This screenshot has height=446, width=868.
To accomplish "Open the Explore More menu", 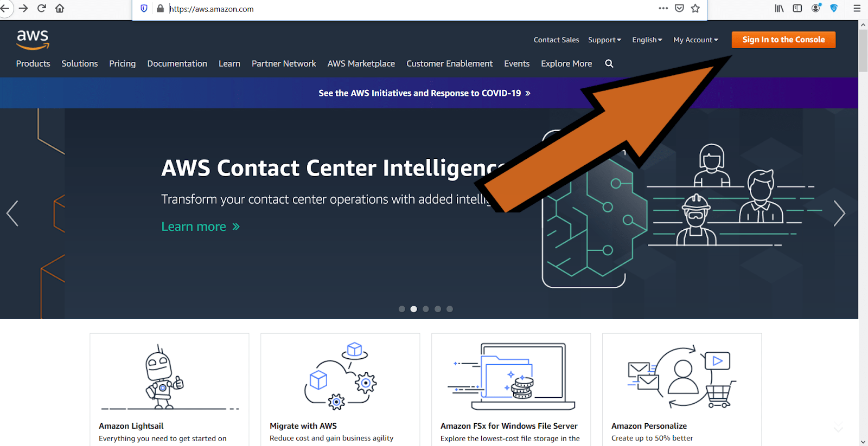I will [x=566, y=63].
